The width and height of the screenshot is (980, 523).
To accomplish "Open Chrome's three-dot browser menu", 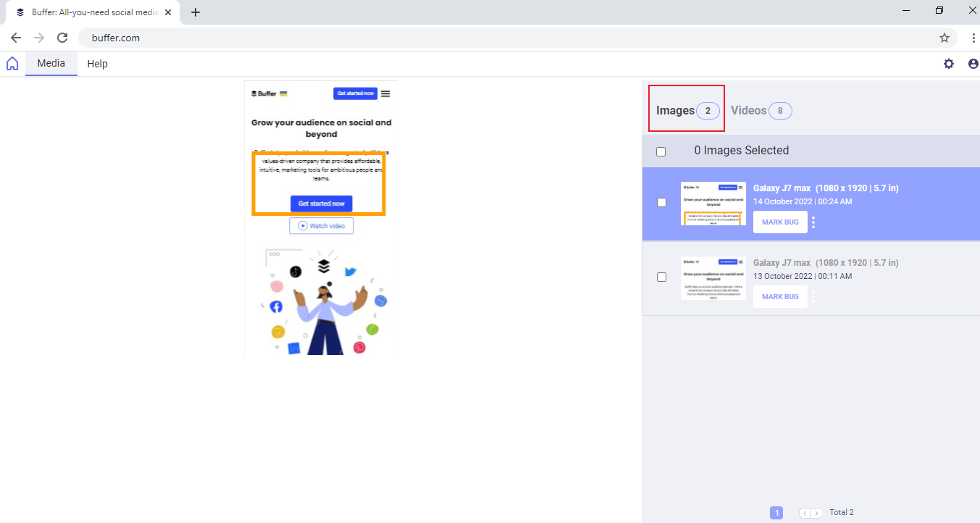I will click(973, 37).
